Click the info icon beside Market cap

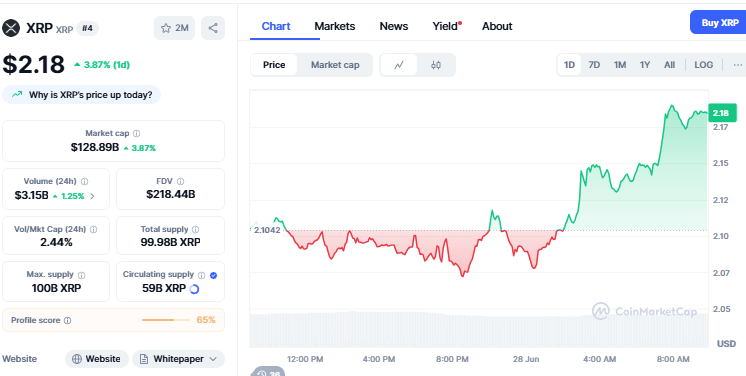click(137, 134)
